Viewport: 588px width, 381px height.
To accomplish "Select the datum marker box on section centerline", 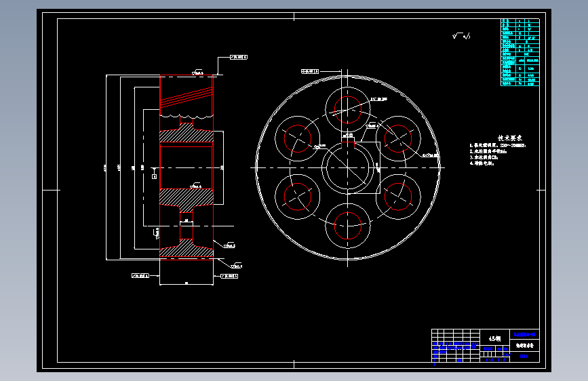I will pyautogui.click(x=154, y=176).
